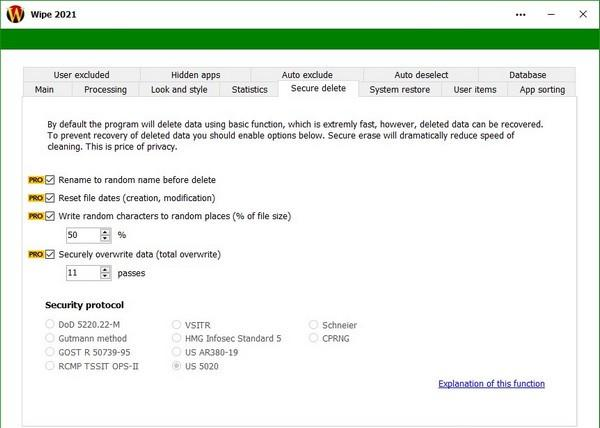This screenshot has height=428, width=600.
Task: Click PRO badge beside Write random characters
Action: [x=36, y=216]
